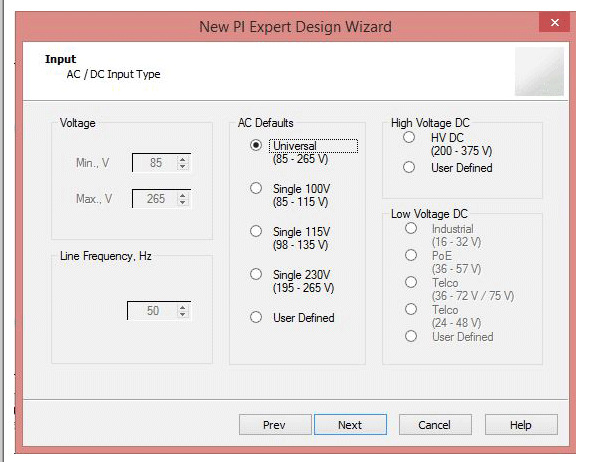Click the New PI Expert Design Wizard title
This screenshot has height=462, width=594.
[x=295, y=27]
